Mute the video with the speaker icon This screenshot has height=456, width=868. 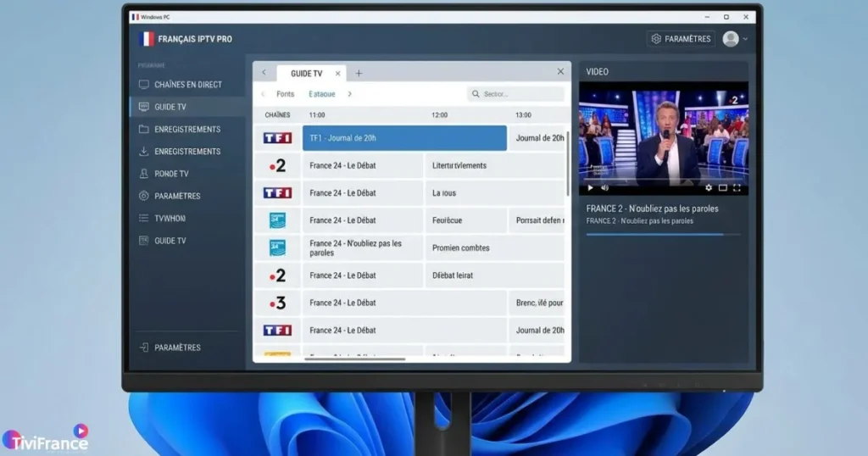pos(604,187)
